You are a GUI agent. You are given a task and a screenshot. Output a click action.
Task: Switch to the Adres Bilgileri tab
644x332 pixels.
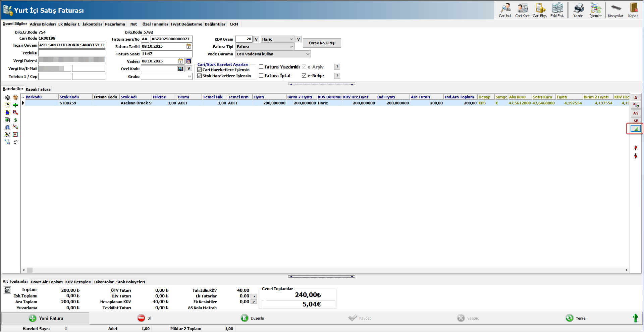[x=43, y=24]
